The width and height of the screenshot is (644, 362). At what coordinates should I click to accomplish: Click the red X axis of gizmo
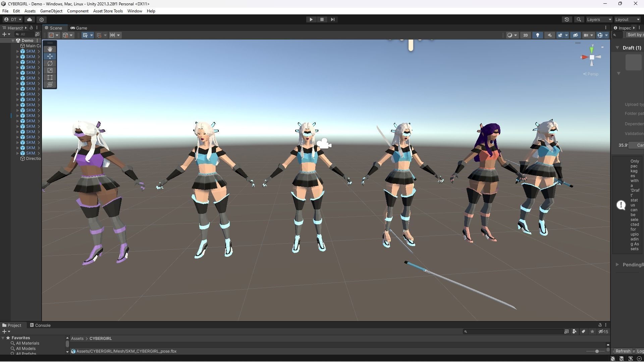click(x=585, y=57)
